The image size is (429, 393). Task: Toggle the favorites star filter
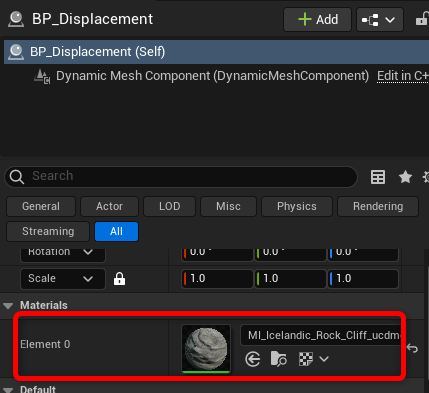405,177
